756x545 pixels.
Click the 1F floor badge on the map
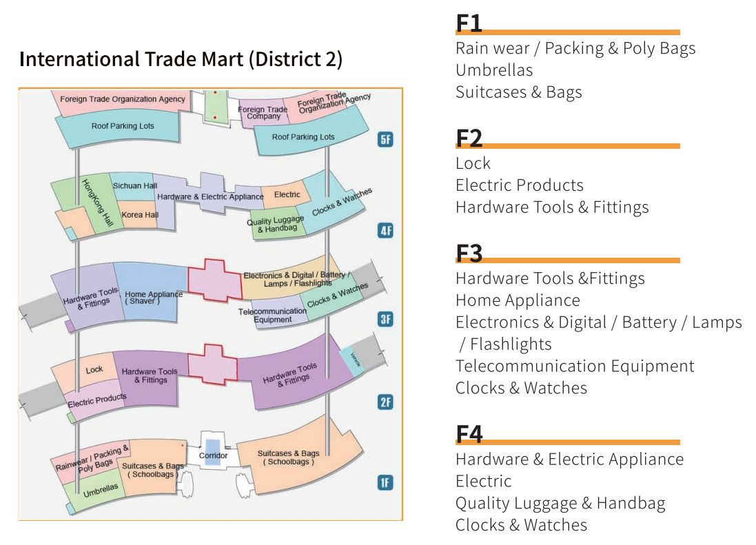(385, 482)
